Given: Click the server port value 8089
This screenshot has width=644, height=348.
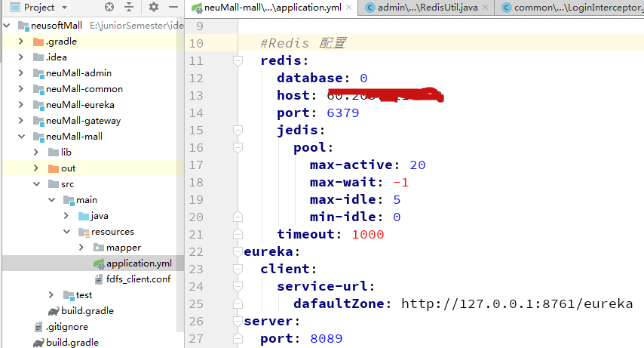Looking at the screenshot, I should coord(327,338).
